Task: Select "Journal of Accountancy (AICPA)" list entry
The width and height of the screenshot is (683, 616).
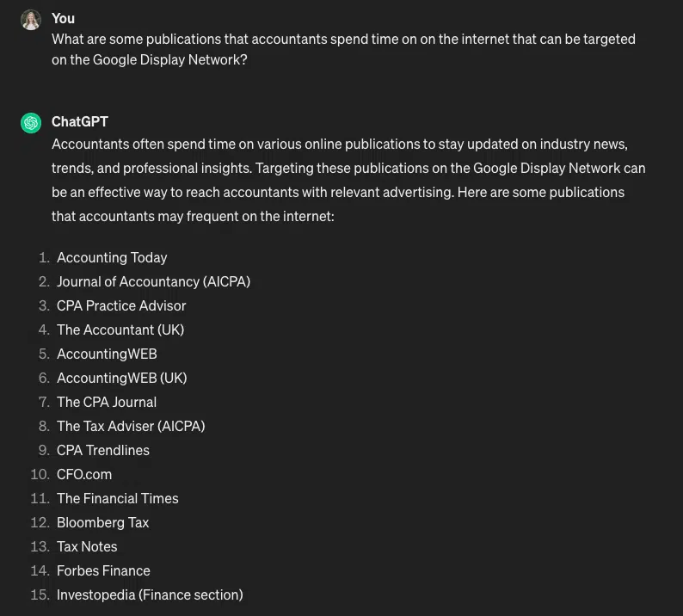Action: 153,281
